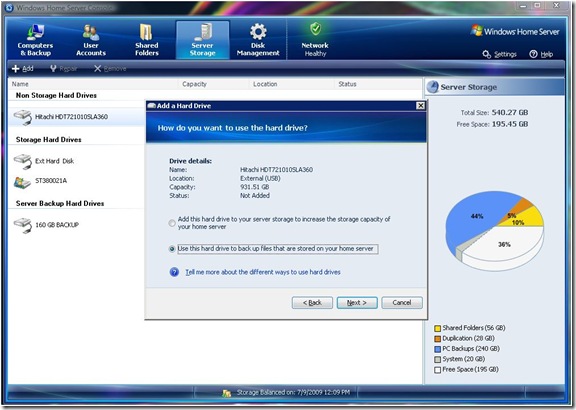Click the Hitachi drive icon in the list

(23, 117)
